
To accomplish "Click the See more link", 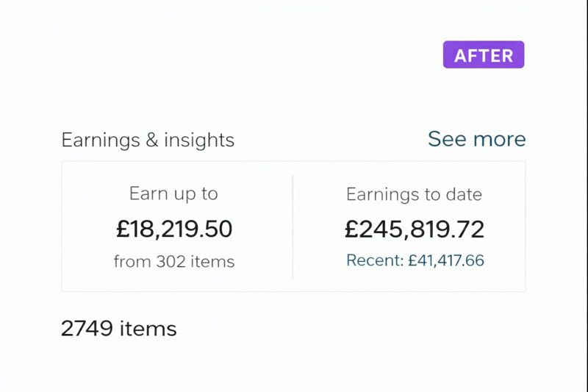I will (x=476, y=139).
